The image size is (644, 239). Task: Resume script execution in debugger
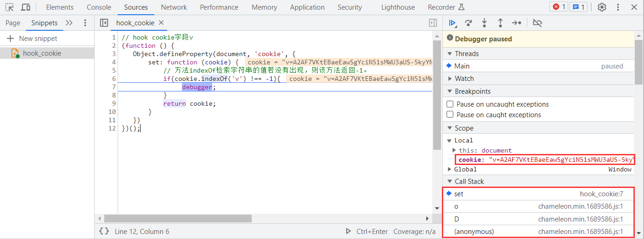tap(452, 23)
